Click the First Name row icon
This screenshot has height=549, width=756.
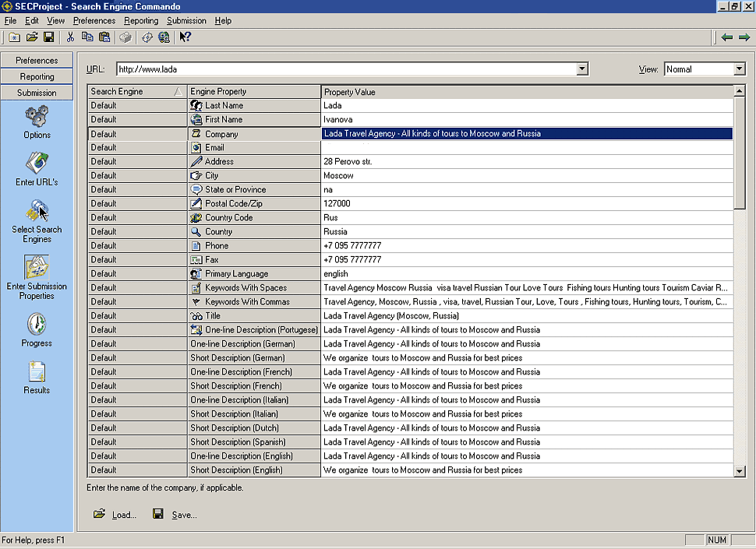196,119
